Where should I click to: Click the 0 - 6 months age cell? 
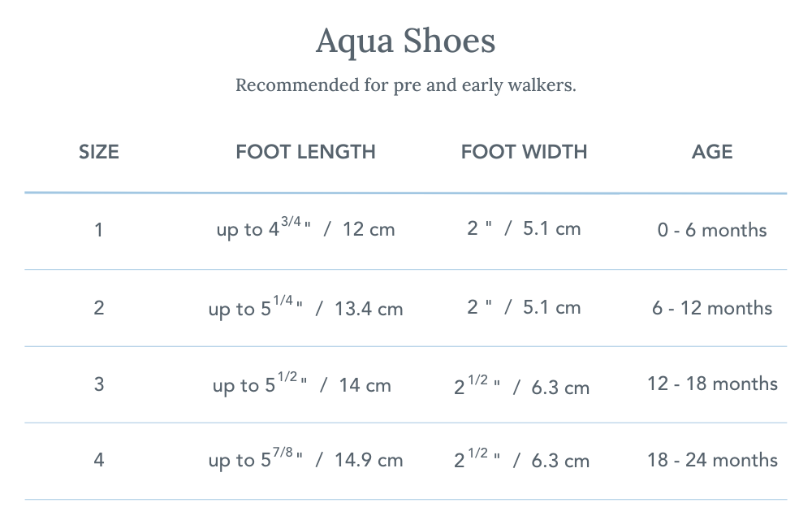(712, 230)
